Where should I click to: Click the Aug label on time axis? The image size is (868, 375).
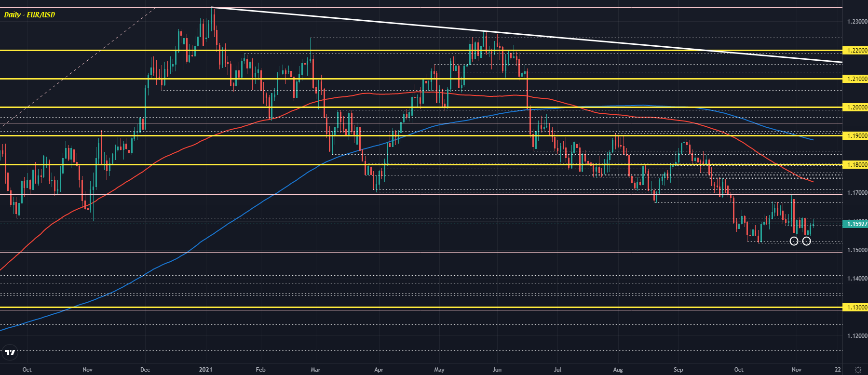618,370
